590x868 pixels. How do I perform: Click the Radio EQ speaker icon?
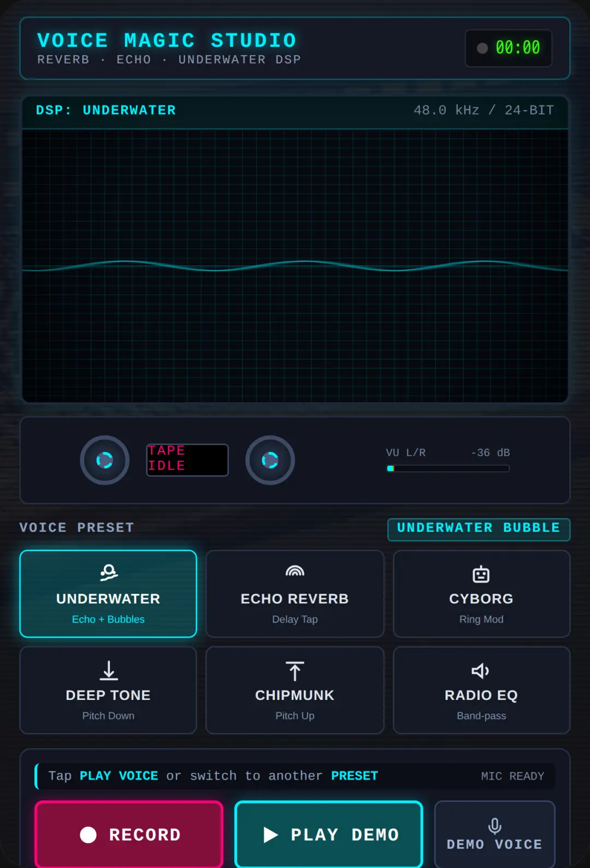tap(481, 671)
